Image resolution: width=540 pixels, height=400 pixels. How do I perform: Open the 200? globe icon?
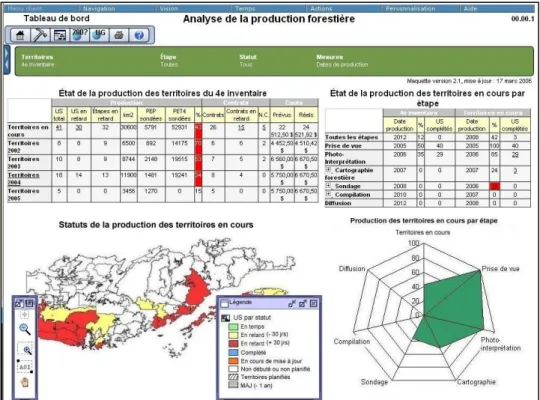[x=80, y=35]
